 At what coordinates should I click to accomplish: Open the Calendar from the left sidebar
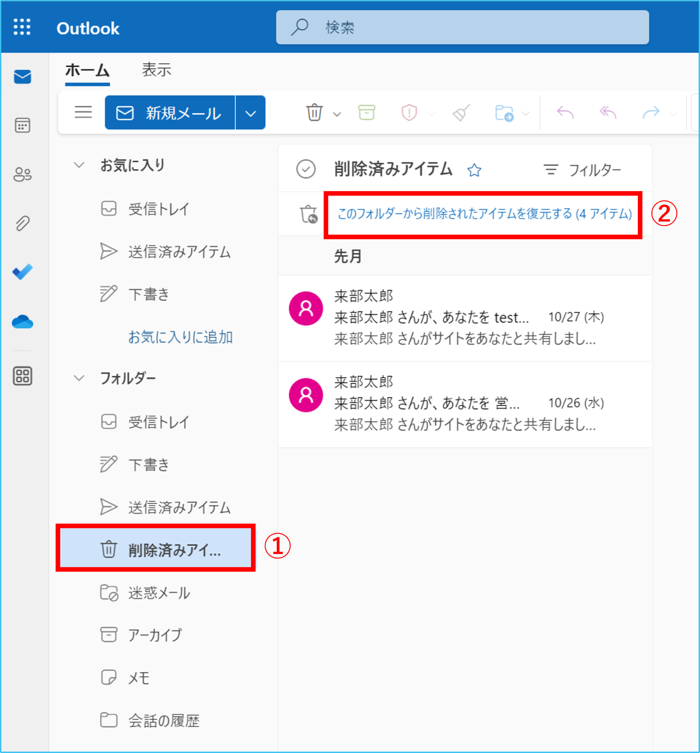point(22,126)
